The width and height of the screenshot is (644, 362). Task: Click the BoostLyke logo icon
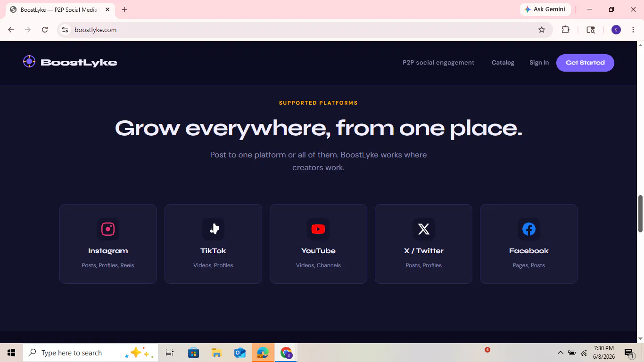[29, 61]
